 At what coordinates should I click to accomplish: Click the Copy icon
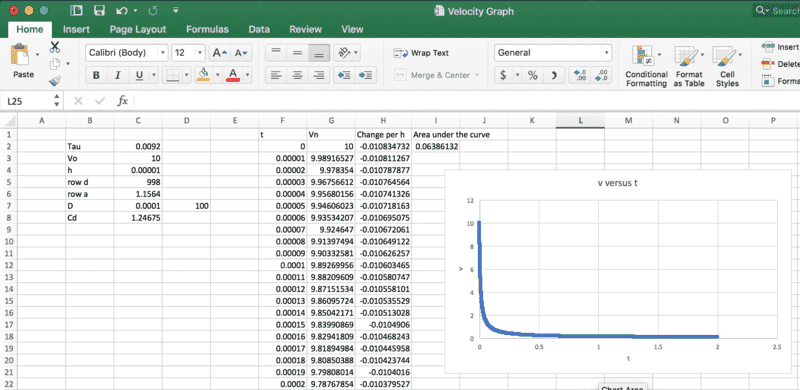point(55,64)
